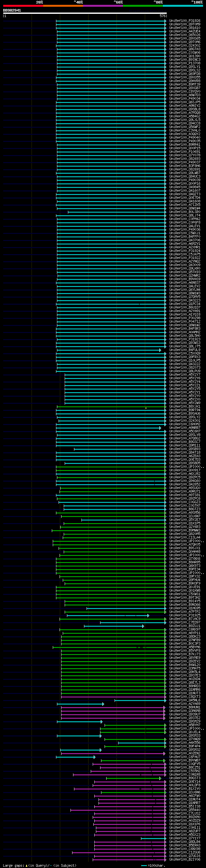The width and height of the screenshot is (206, 868).
Task: Select hit label UniRef100_C0SW06
Action: pyautogui.click(x=185, y=52)
